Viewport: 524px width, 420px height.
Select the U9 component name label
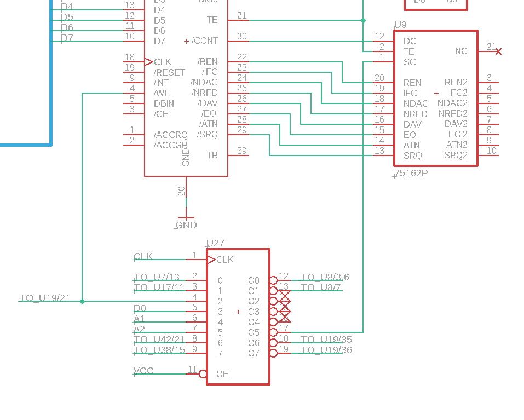point(400,25)
